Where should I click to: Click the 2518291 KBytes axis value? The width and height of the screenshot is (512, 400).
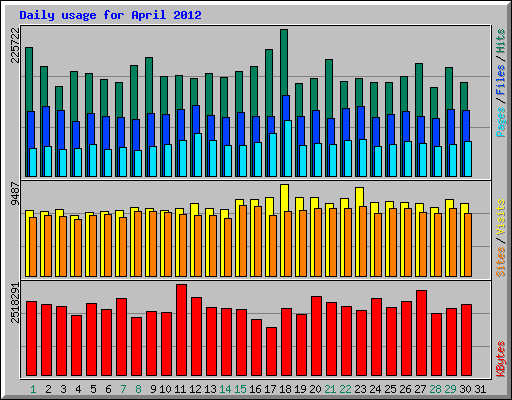tap(15, 303)
